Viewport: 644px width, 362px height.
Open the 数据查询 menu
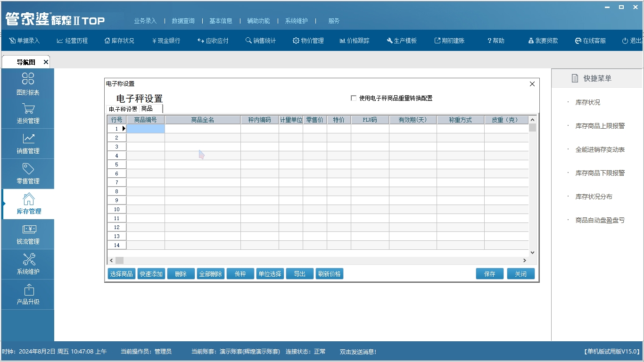pyautogui.click(x=183, y=21)
